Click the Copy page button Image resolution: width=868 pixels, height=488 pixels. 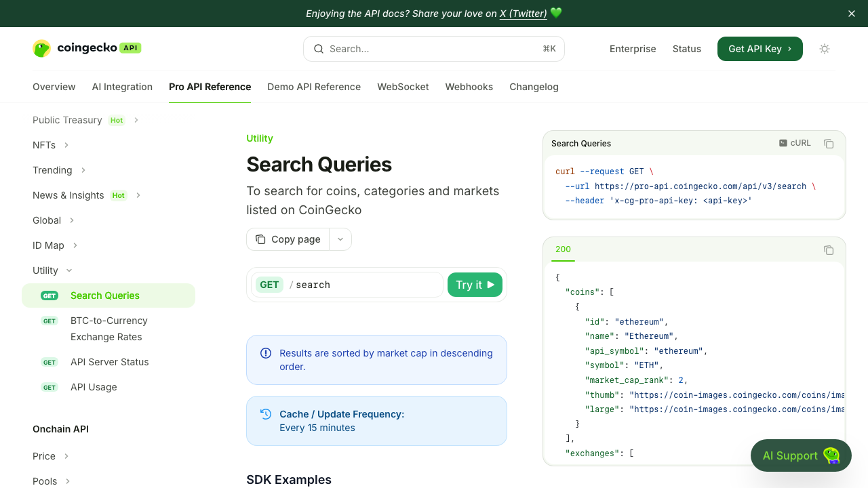288,239
